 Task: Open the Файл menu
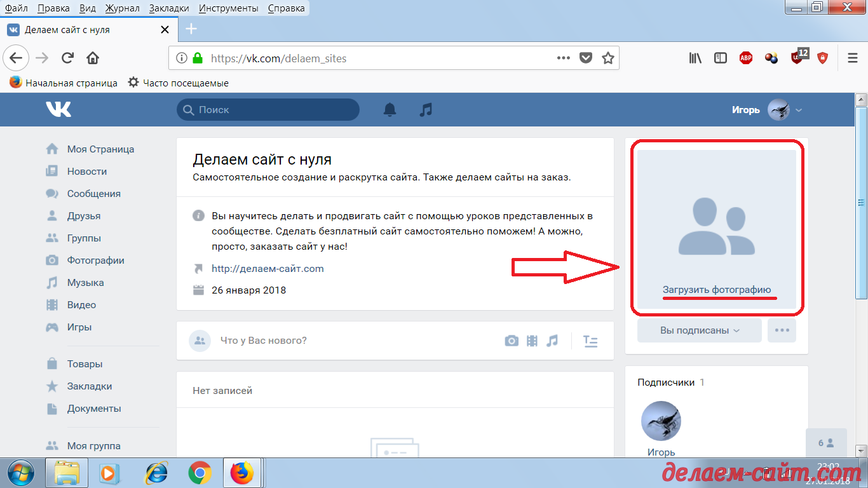point(16,8)
